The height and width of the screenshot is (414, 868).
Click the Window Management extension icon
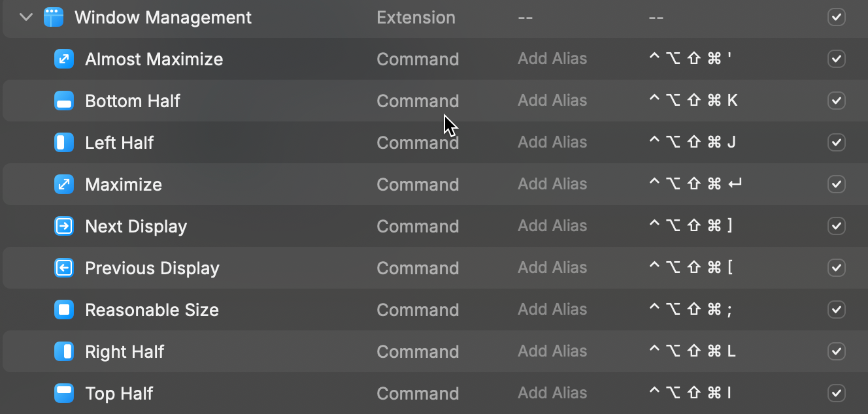point(54,18)
